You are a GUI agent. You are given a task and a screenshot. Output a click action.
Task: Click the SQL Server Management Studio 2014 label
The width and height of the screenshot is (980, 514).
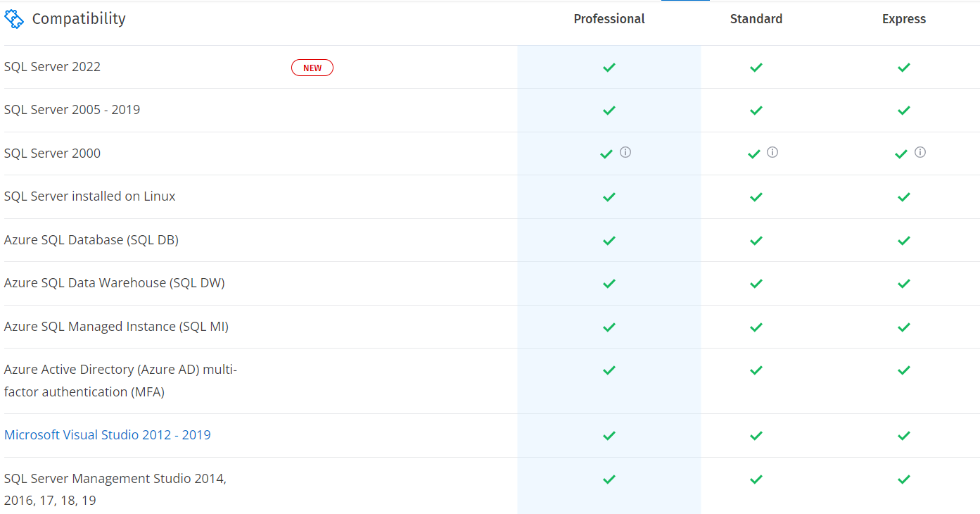point(115,489)
